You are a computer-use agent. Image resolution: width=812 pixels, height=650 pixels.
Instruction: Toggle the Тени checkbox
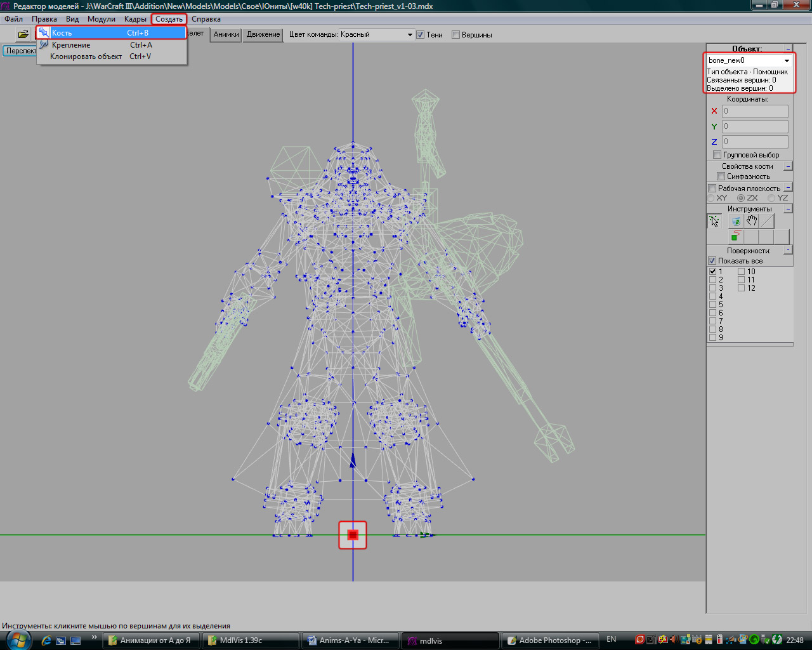420,35
